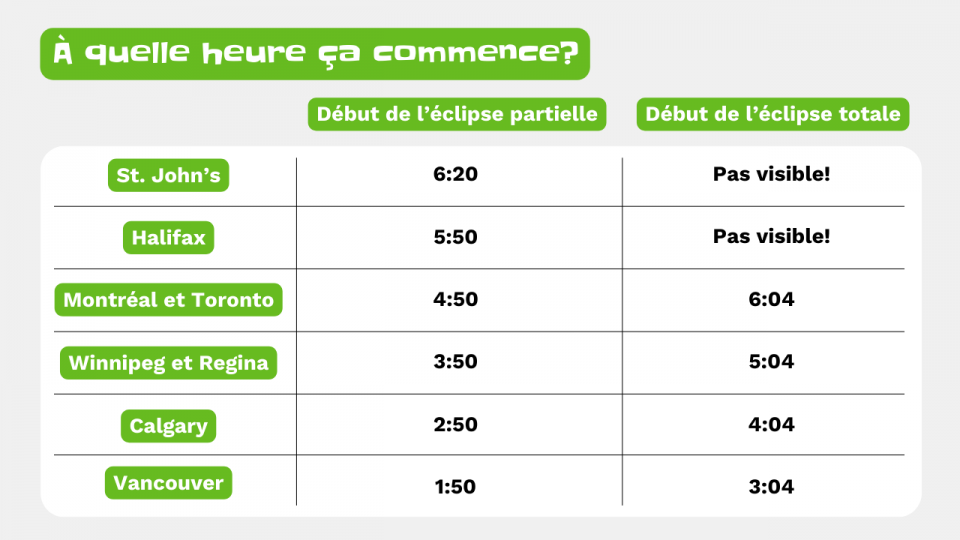The width and height of the screenshot is (960, 540).
Task: Choose the "Winnipeg et Regina" label
Action: click(x=168, y=362)
